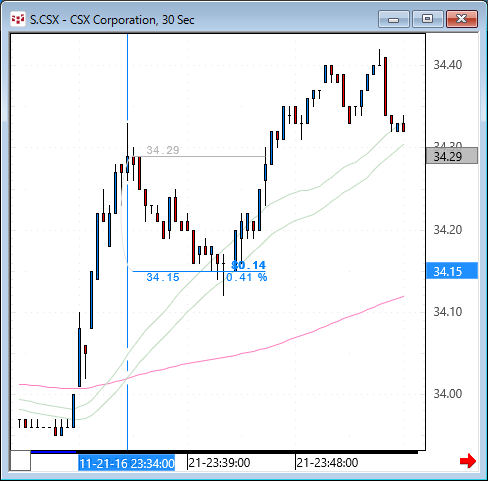Click the 21-23:48:00 time axis label
Screen dimensions: 488x481
pyautogui.click(x=327, y=463)
